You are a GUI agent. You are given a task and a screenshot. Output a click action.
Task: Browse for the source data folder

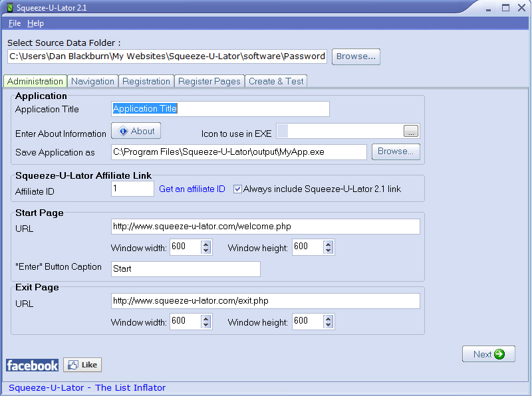point(356,56)
